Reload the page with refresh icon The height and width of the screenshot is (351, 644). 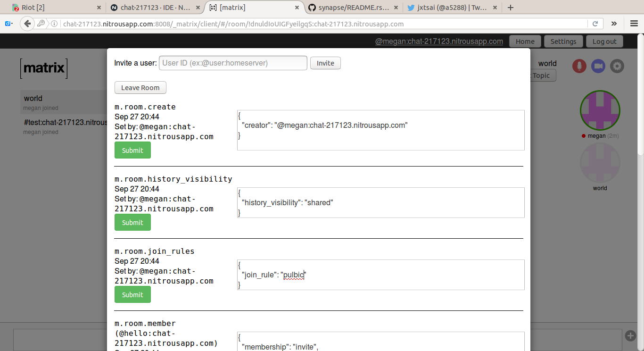click(x=595, y=24)
